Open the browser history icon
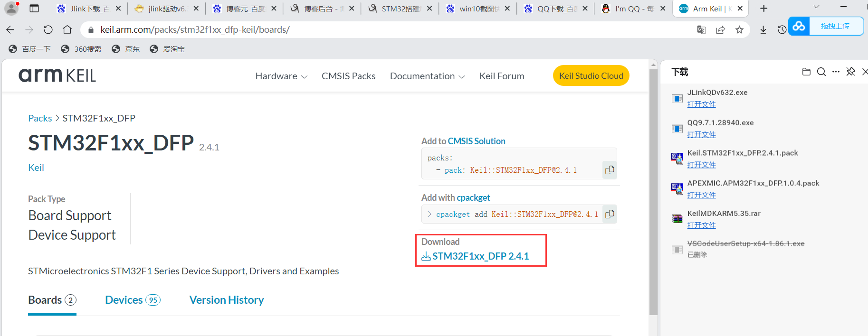Viewport: 868px width, 336px height. point(782,30)
